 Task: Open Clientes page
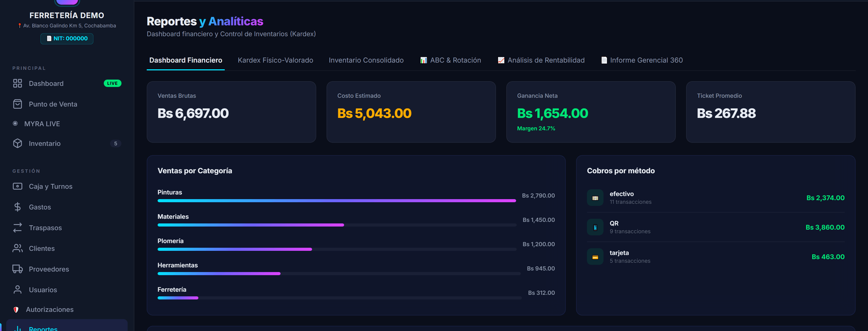click(67, 248)
